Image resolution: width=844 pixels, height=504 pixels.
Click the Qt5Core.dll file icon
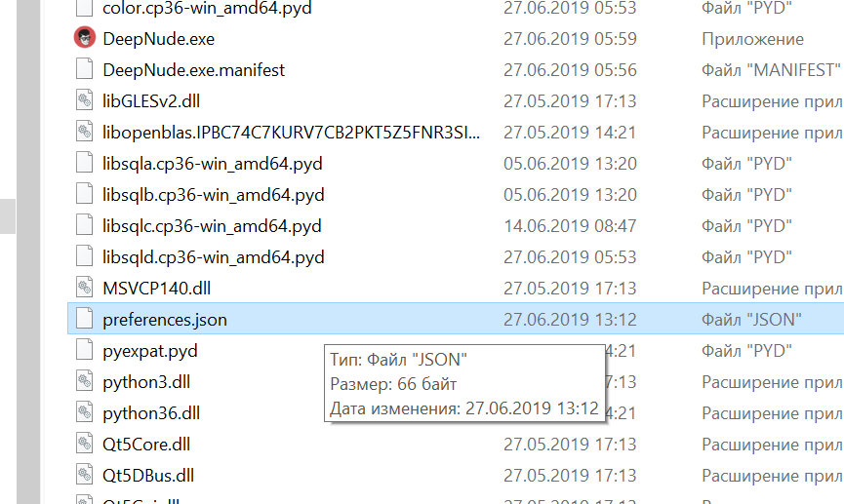[x=85, y=444]
